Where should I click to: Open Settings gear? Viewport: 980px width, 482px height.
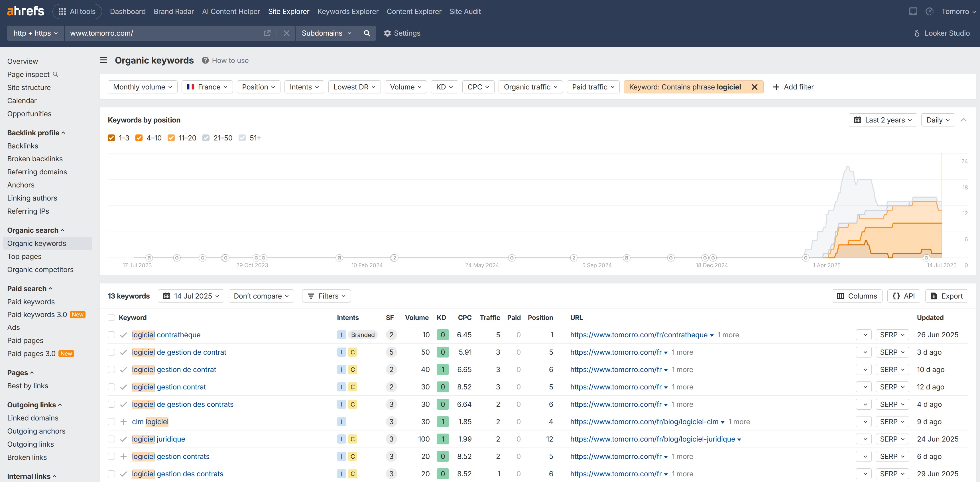(402, 33)
